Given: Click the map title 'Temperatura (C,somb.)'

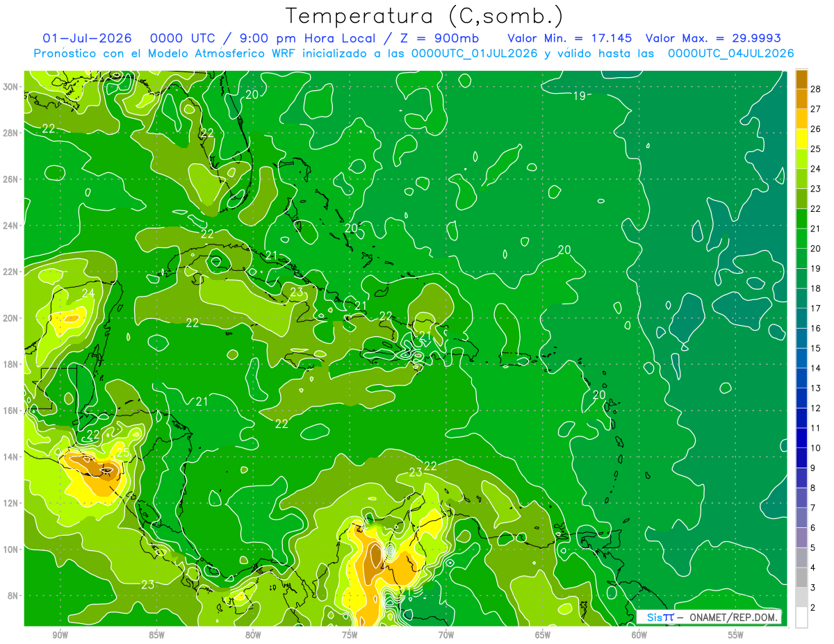Looking at the screenshot, I should 425,16.
